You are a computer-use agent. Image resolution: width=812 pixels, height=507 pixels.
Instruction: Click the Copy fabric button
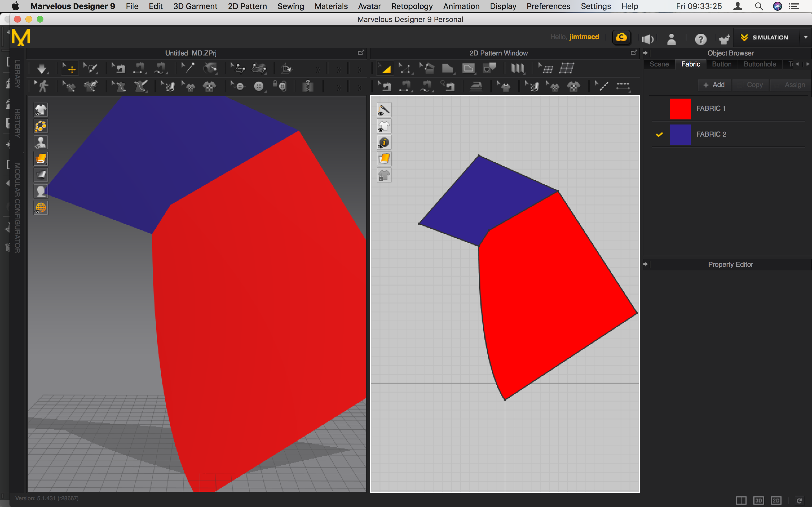[x=750, y=84]
